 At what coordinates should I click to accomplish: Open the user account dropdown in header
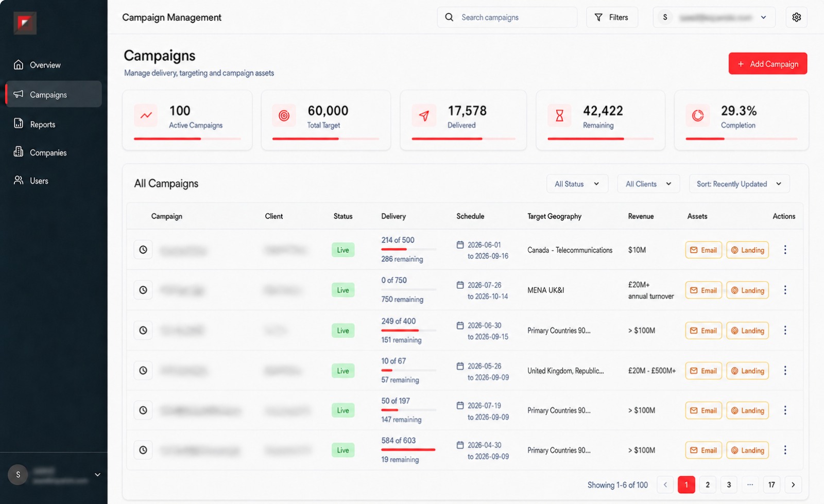(x=714, y=18)
